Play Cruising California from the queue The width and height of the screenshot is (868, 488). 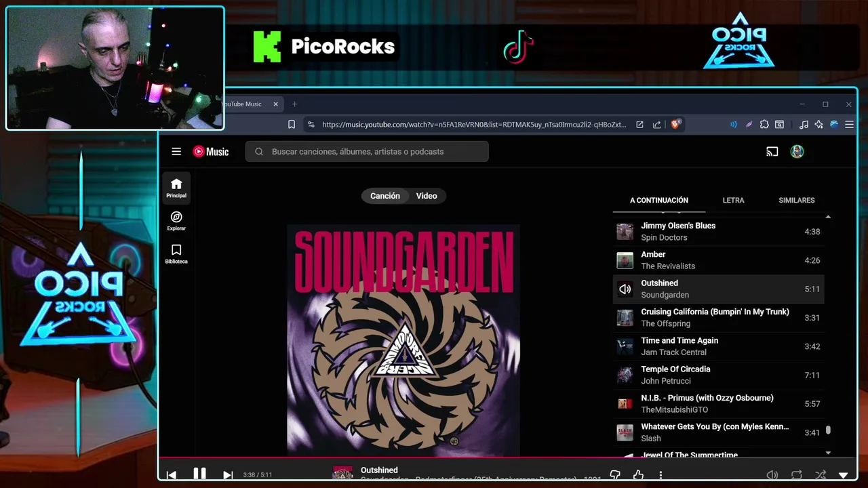pyautogui.click(x=718, y=318)
